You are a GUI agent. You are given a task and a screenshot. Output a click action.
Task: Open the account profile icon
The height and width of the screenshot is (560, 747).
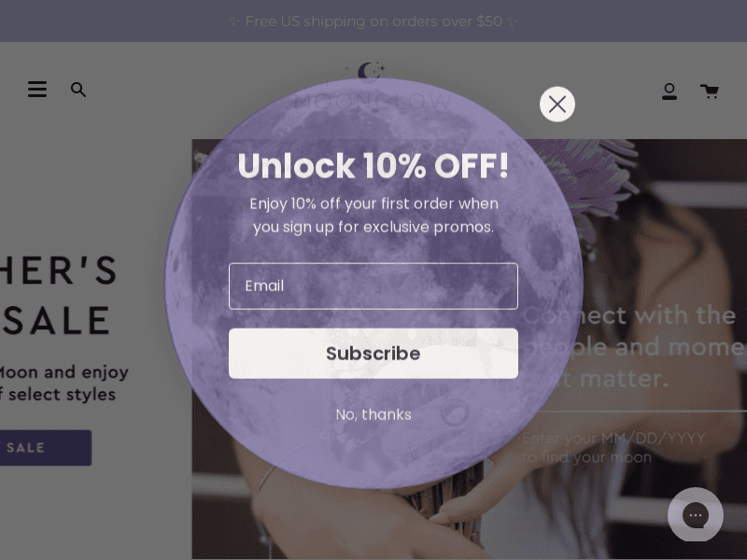669,91
